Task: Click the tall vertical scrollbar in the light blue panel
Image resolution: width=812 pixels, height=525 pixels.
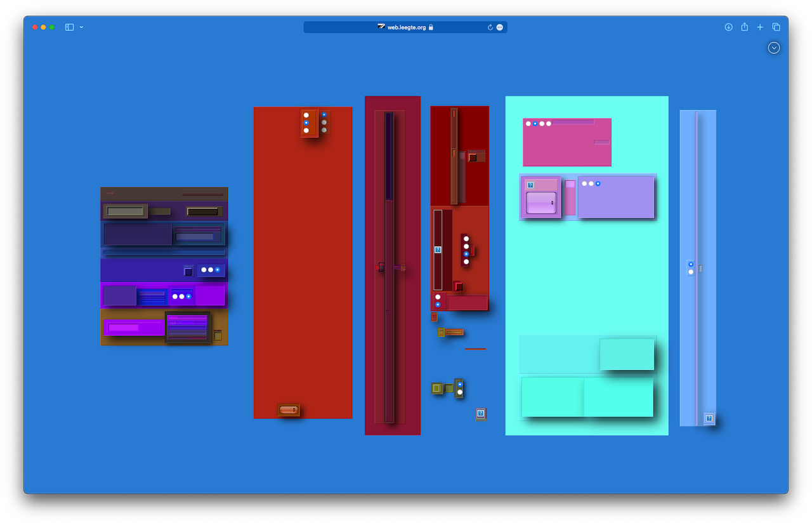Action: 697,269
